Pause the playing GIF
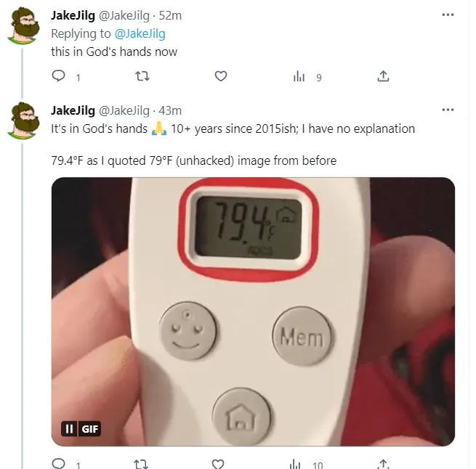Viewport: 476px width, 469px height. [70, 429]
